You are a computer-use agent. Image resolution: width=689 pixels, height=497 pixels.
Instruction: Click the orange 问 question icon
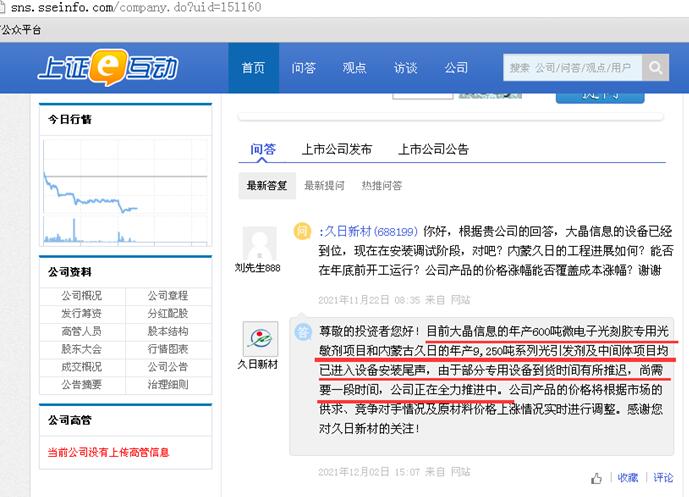[x=302, y=231]
